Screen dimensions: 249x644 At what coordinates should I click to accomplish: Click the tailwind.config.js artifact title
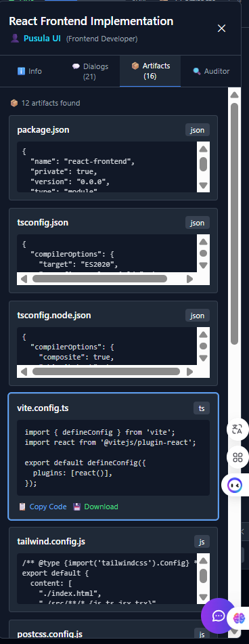[51, 542]
